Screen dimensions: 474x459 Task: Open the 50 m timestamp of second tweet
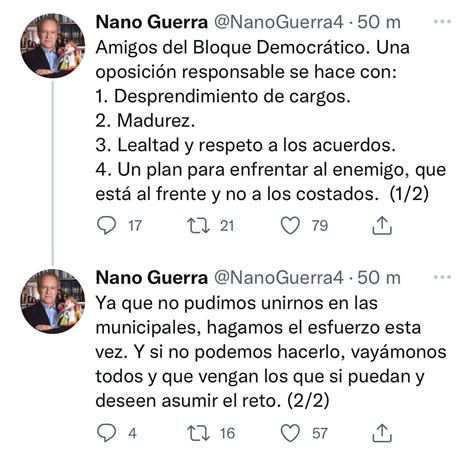click(x=379, y=277)
